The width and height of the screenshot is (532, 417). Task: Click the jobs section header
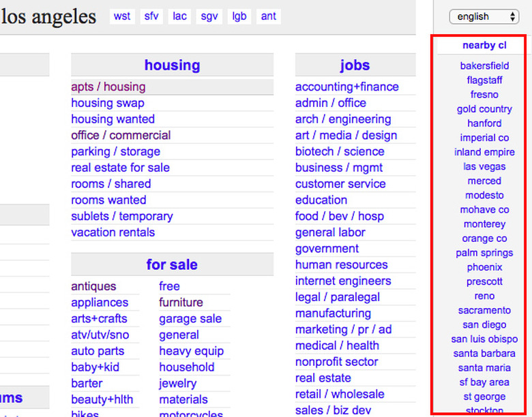[355, 65]
